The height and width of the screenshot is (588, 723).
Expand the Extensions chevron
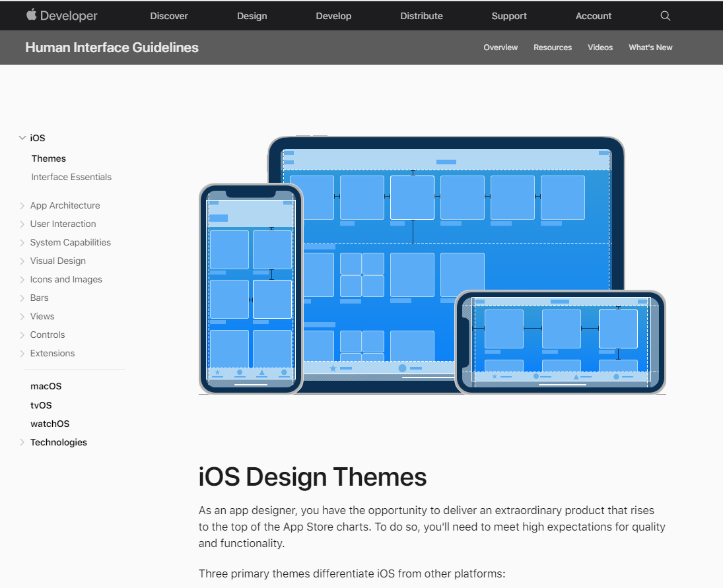[x=22, y=353]
